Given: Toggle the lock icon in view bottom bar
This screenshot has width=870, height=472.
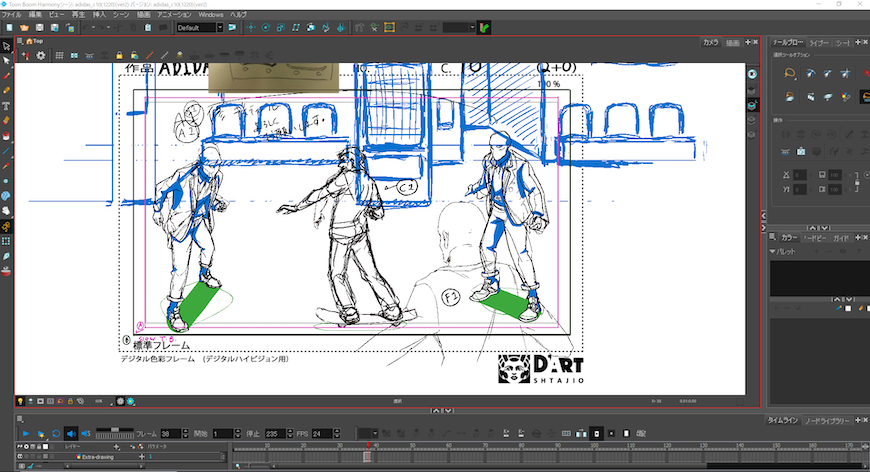Looking at the screenshot, I should pos(70,401).
